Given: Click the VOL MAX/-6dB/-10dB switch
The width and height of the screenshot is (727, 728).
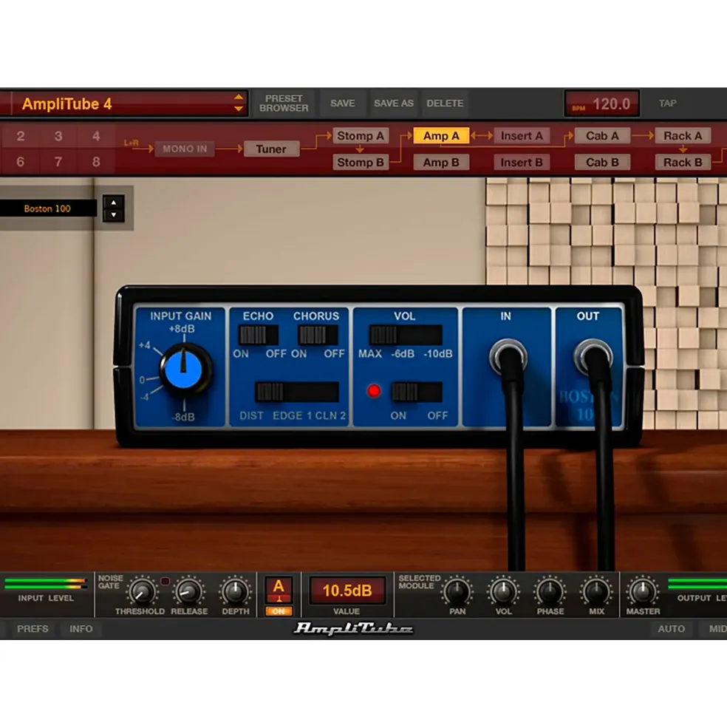Looking at the screenshot, I should click(x=406, y=335).
